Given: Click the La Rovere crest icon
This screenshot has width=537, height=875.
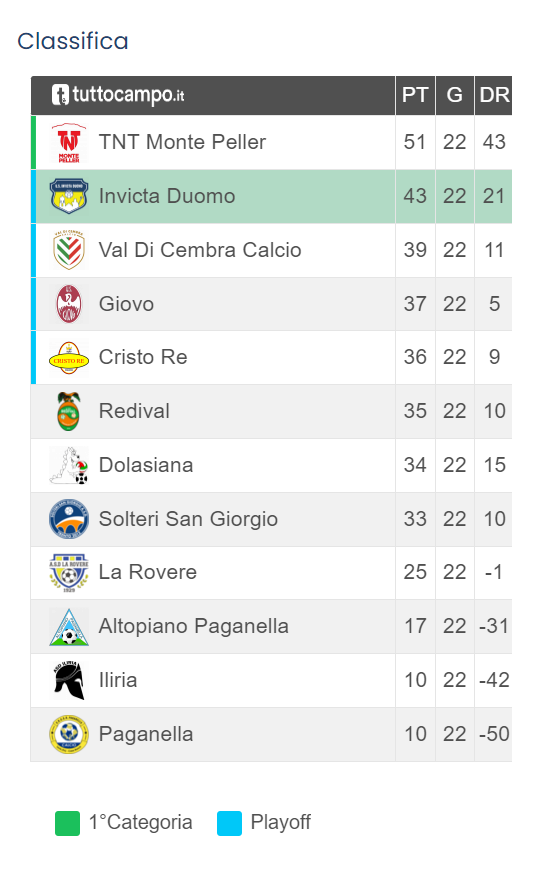Looking at the screenshot, I should (69, 573).
